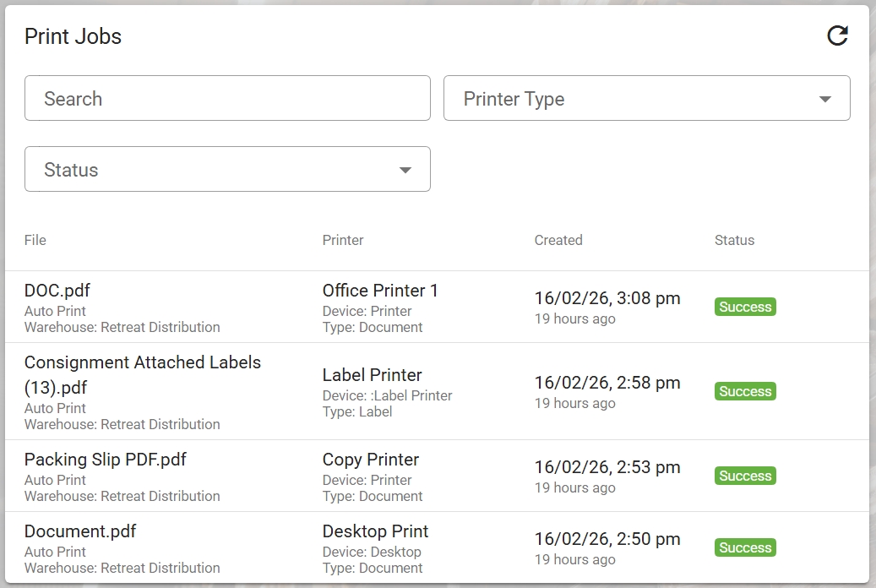Click the Success badge on DOC.pdf
The image size is (876, 588).
tap(744, 307)
